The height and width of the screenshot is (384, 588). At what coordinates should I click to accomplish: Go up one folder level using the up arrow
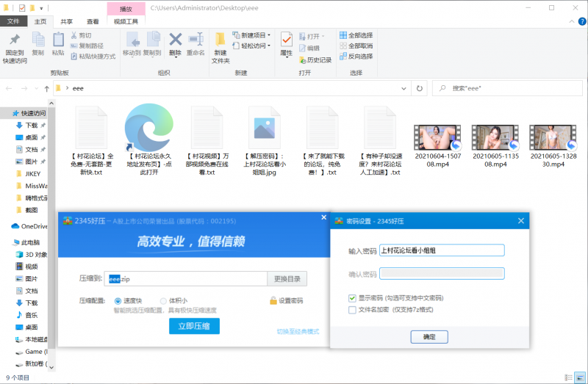46,88
